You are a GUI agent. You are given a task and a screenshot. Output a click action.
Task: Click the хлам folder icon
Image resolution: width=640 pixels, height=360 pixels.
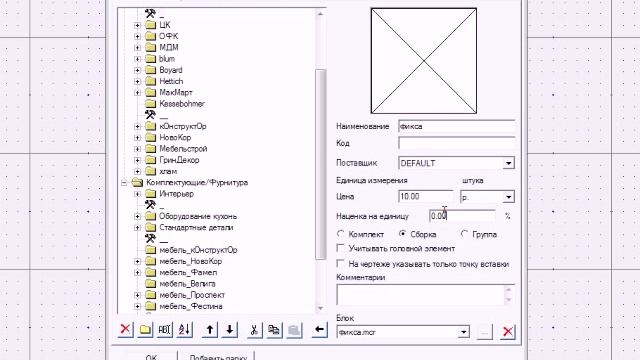pos(151,171)
